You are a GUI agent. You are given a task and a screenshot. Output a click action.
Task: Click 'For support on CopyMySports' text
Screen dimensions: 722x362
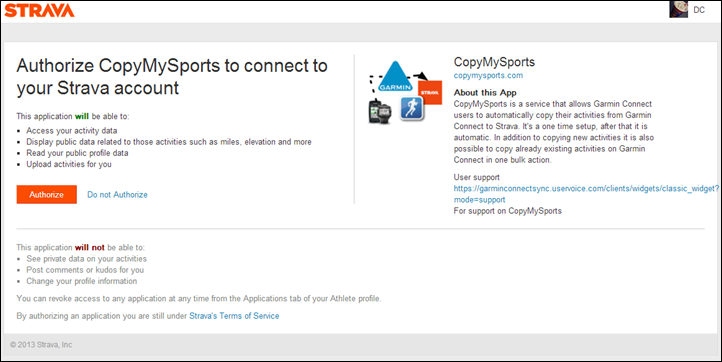pos(507,211)
